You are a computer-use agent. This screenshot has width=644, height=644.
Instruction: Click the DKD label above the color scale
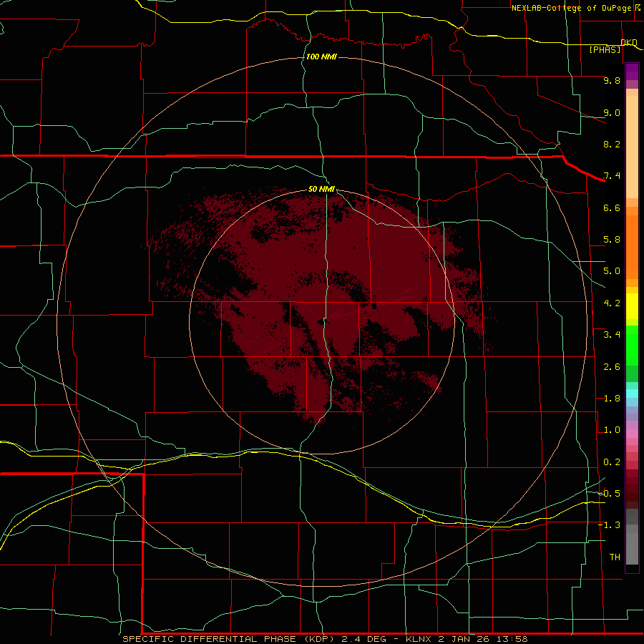point(629,42)
